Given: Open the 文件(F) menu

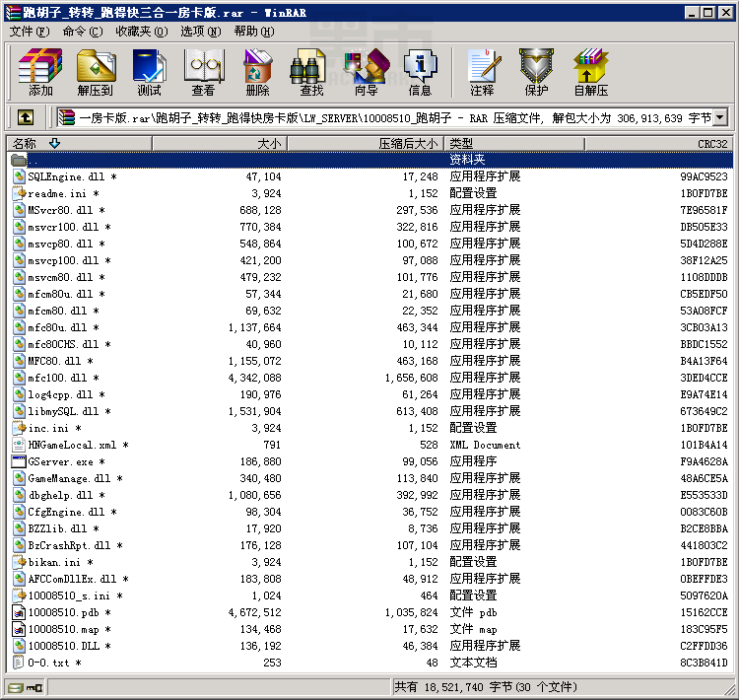Looking at the screenshot, I should tap(30, 32).
